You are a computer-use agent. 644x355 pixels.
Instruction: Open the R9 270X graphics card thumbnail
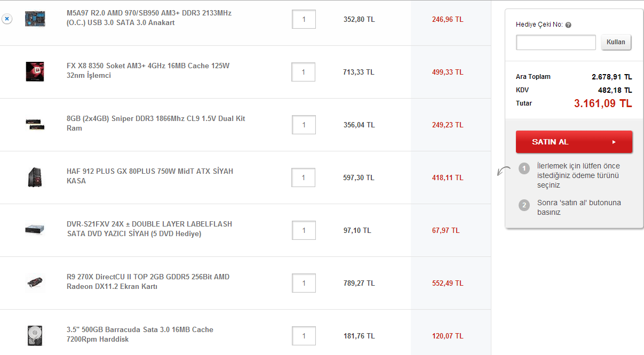pyautogui.click(x=35, y=283)
